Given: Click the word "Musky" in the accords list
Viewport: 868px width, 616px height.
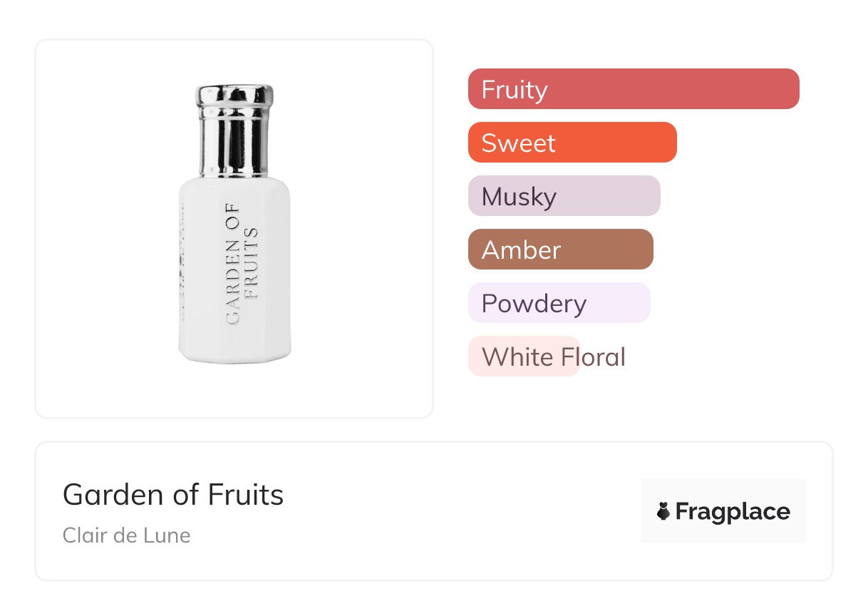Looking at the screenshot, I should coord(519,197).
